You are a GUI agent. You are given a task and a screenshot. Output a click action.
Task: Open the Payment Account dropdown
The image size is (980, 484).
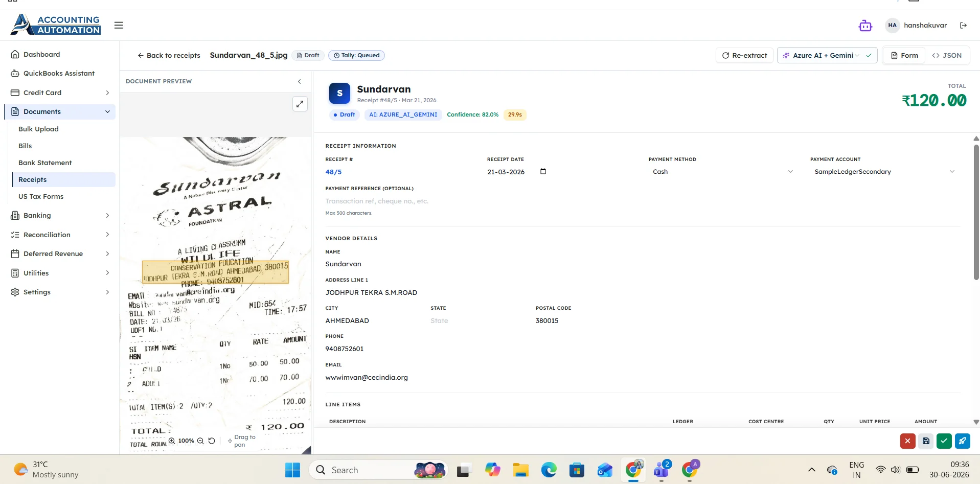[x=884, y=172]
